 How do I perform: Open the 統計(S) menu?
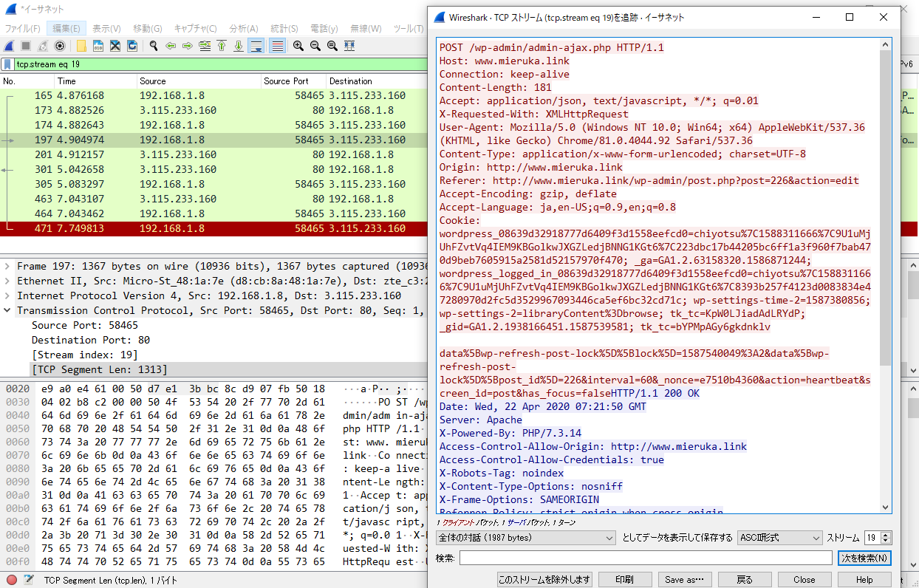pyautogui.click(x=284, y=28)
